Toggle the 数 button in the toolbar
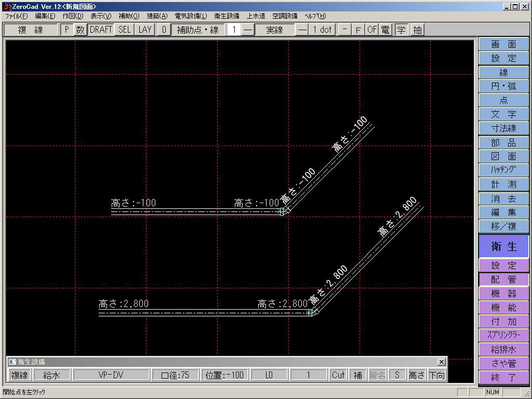The image size is (532, 399). point(80,30)
